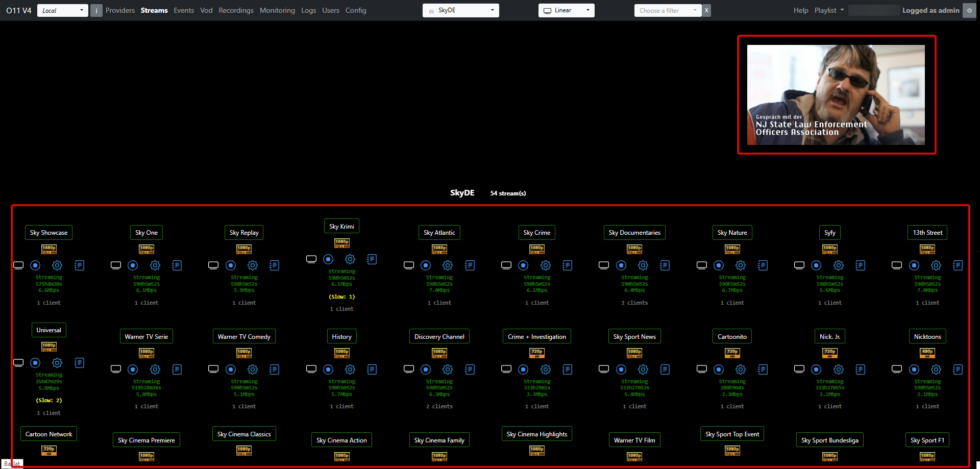
Task: Stop the Sky One stream
Action: pyautogui.click(x=133, y=265)
